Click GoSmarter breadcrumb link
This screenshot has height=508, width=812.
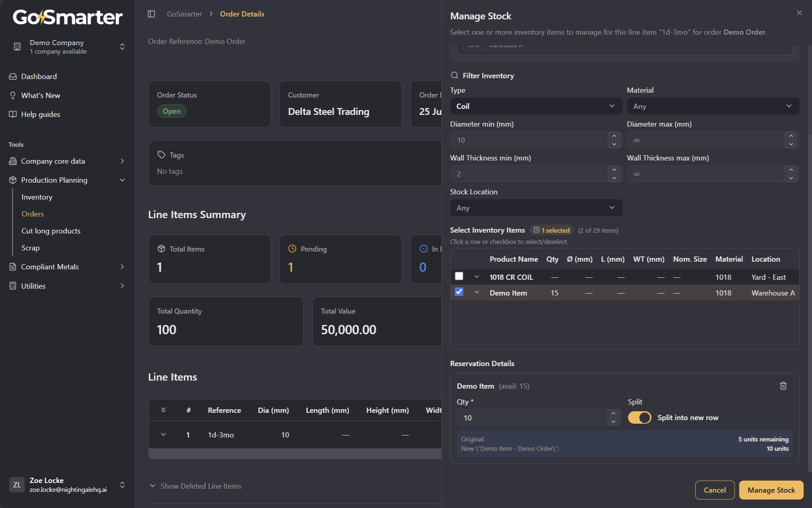pyautogui.click(x=184, y=14)
